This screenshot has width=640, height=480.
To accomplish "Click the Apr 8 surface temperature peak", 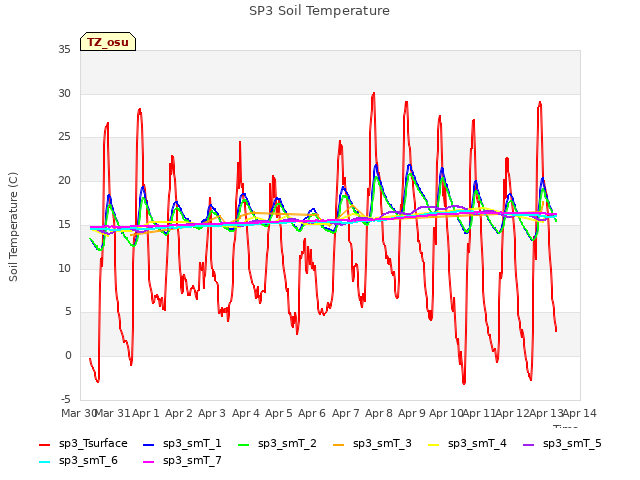I will [373, 94].
